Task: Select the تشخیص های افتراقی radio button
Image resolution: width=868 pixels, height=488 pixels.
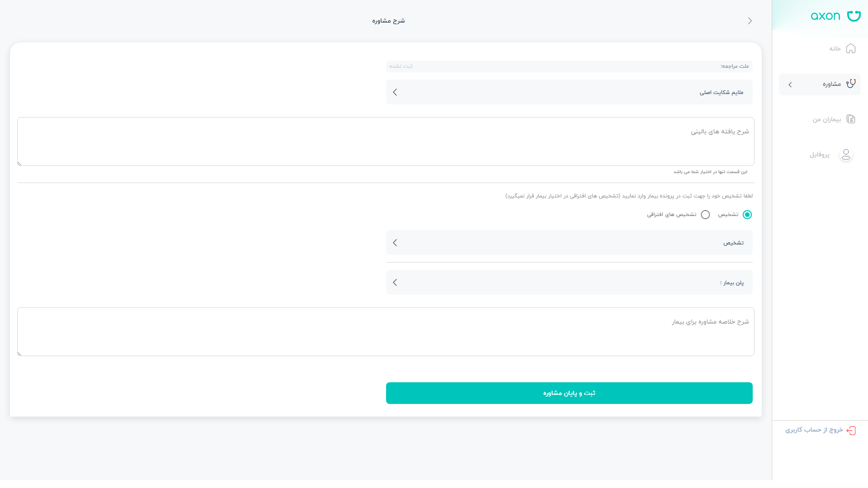Action: tap(705, 215)
